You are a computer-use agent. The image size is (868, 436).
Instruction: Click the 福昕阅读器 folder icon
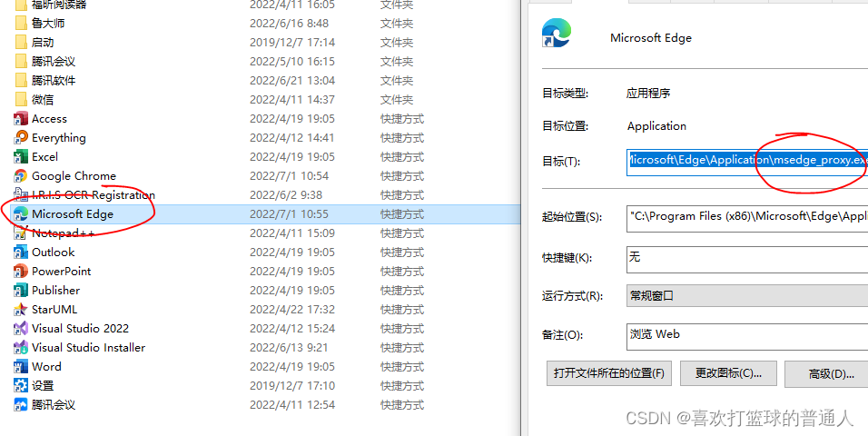point(21,5)
